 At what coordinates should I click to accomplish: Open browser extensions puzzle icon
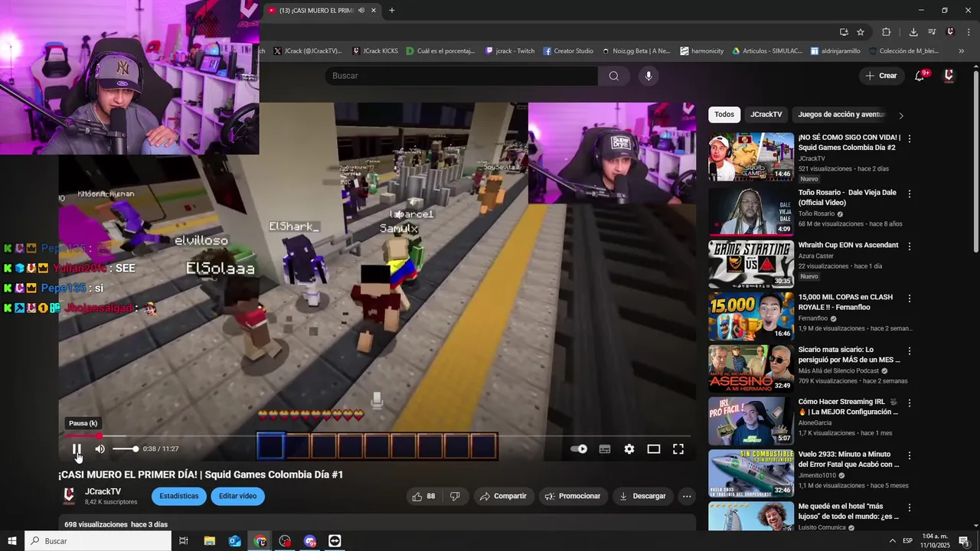(886, 32)
